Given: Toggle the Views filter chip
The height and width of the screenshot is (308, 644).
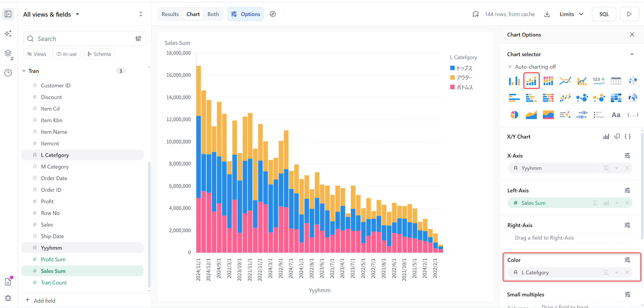Looking at the screenshot, I should (x=37, y=54).
